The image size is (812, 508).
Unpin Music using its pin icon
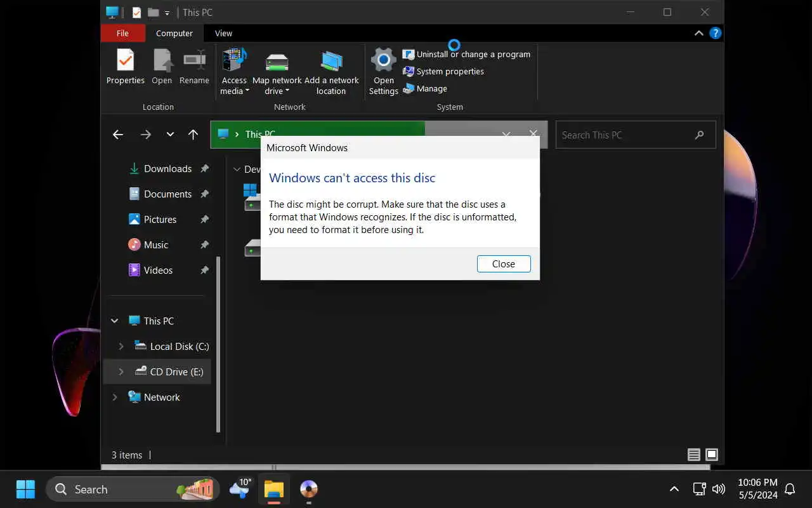pos(204,244)
